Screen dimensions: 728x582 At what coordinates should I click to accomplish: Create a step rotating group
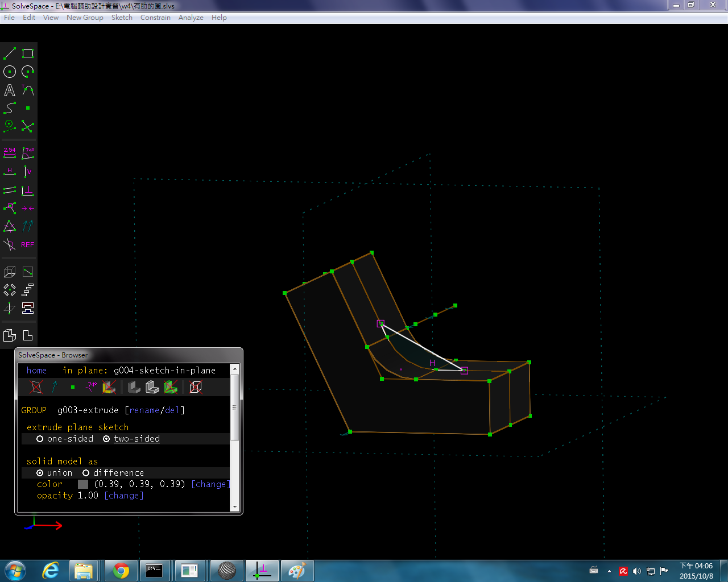[x=10, y=290]
